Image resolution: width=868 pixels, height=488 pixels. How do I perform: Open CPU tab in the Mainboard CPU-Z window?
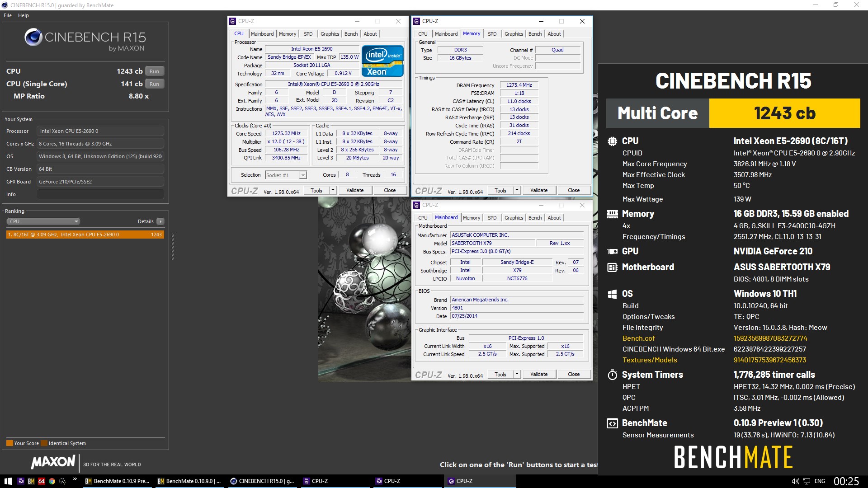(423, 218)
